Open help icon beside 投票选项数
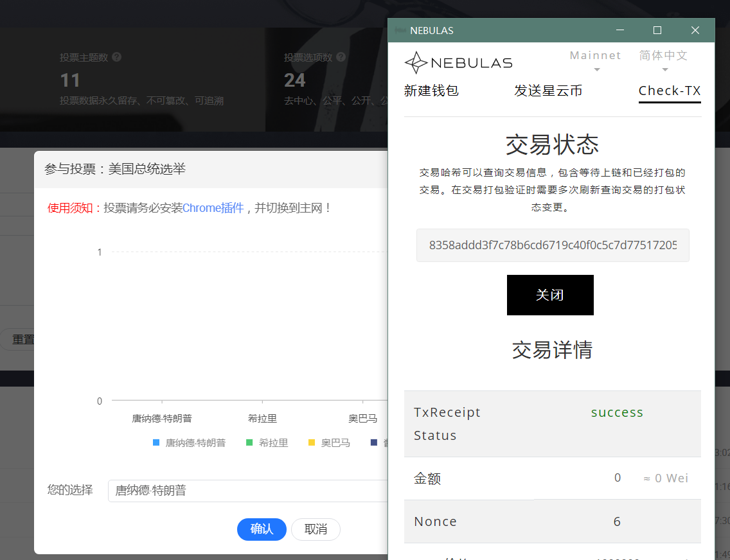The height and width of the screenshot is (560, 730). 341,57
